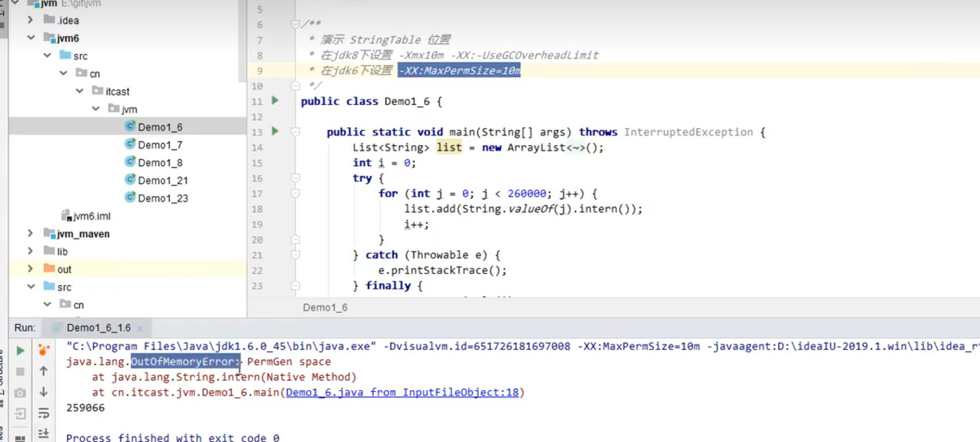980x442 pixels.
Task: Expand the .idea folder chevron
Action: (30, 20)
